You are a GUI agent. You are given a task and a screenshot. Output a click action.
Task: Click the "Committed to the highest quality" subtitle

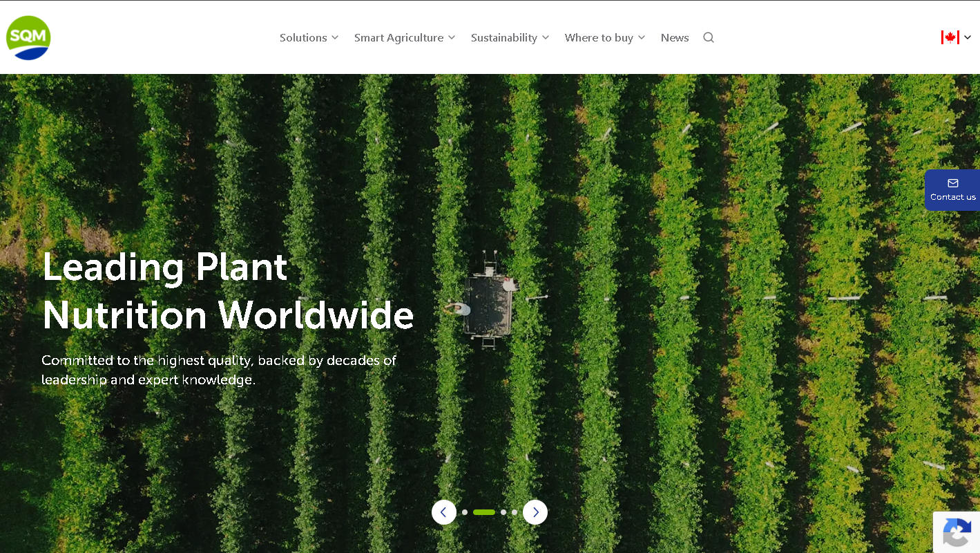pyautogui.click(x=219, y=370)
